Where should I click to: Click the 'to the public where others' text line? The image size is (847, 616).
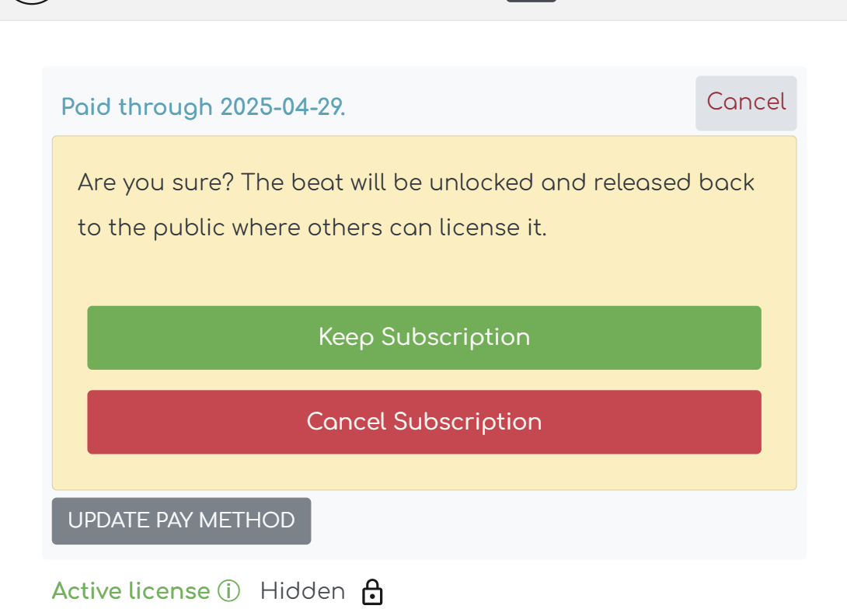tap(312, 228)
